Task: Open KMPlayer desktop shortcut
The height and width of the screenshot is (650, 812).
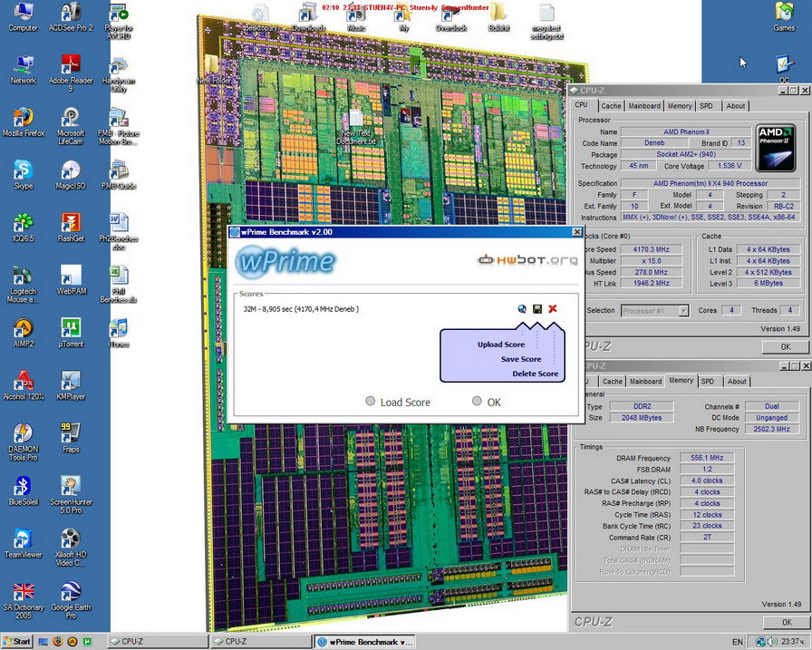Action: pyautogui.click(x=71, y=386)
